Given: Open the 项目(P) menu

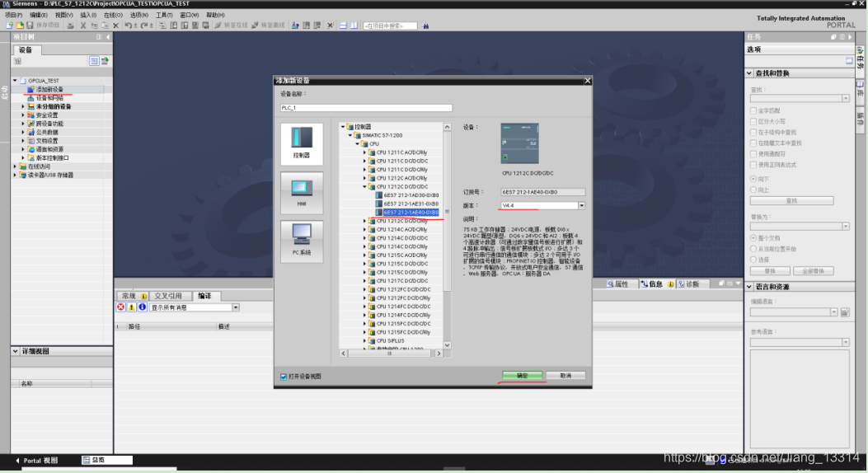Looking at the screenshot, I should tap(14, 15).
